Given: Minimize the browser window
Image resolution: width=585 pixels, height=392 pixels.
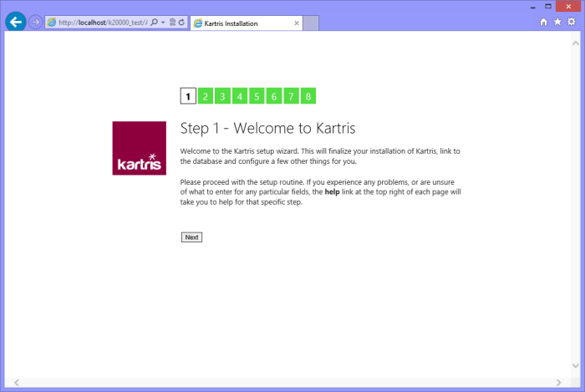Looking at the screenshot, I should (x=533, y=7).
